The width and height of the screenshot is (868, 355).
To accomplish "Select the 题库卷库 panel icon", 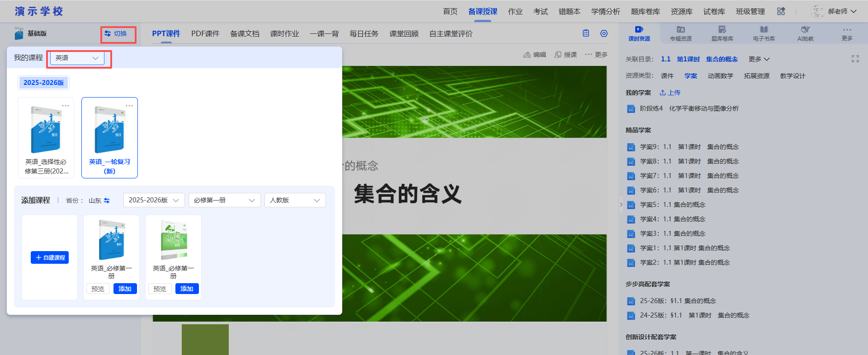I will click(x=722, y=29).
